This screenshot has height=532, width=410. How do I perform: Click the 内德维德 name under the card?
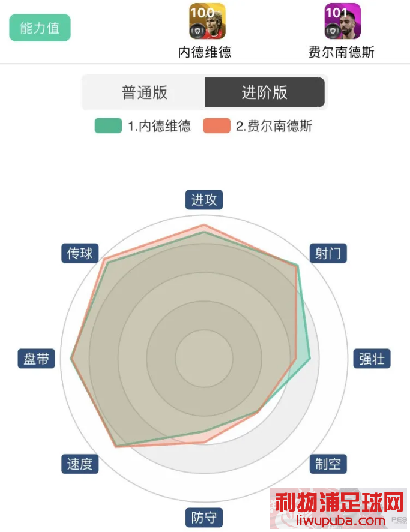(x=205, y=52)
